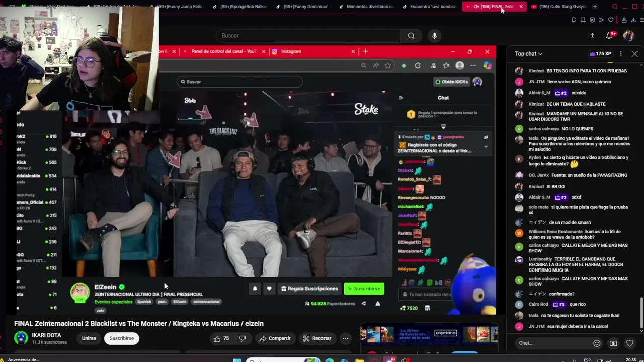
Task: Click the browser snapshot icon
Action: (x=583, y=20)
